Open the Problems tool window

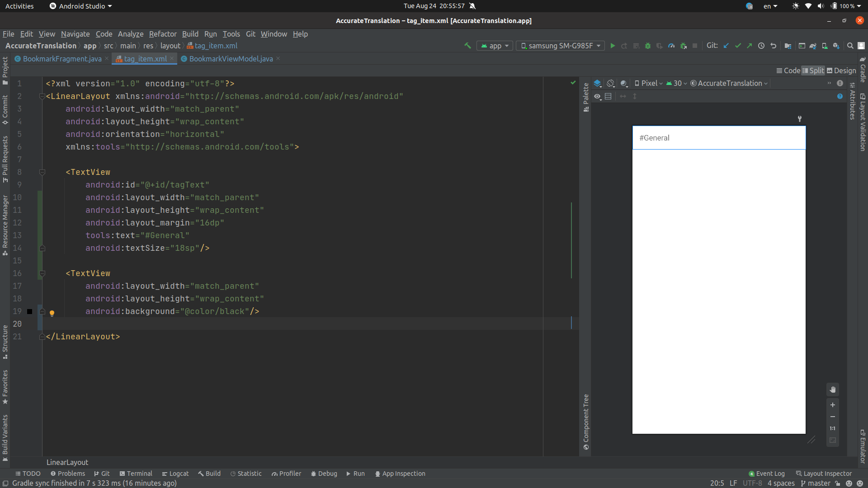point(68,474)
